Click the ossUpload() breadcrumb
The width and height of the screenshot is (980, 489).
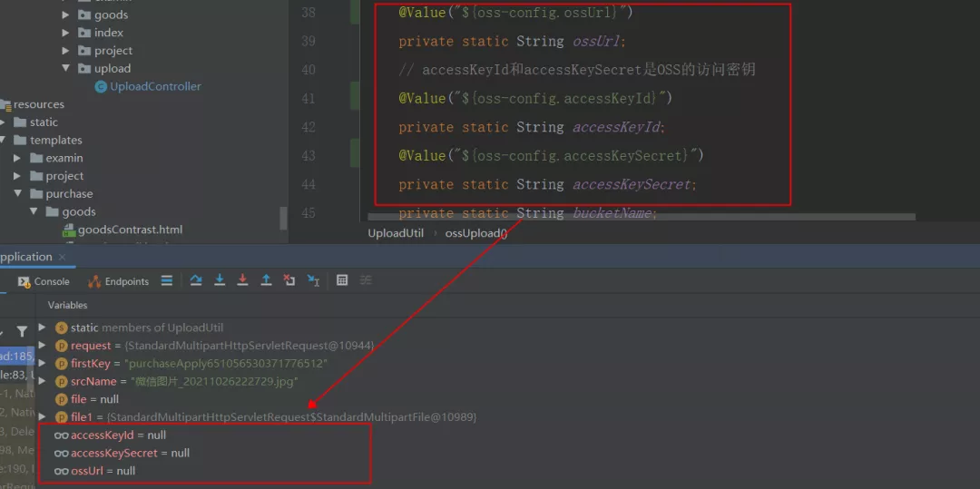tap(476, 233)
